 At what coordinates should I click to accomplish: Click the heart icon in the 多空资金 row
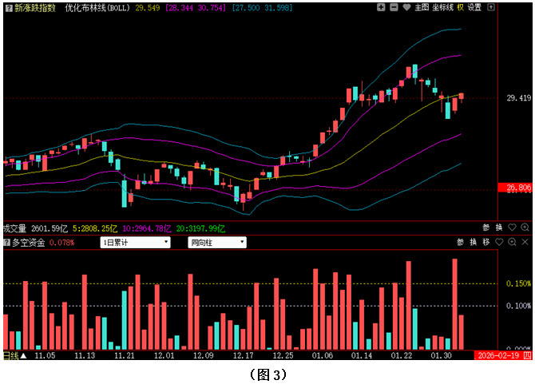tap(499, 242)
